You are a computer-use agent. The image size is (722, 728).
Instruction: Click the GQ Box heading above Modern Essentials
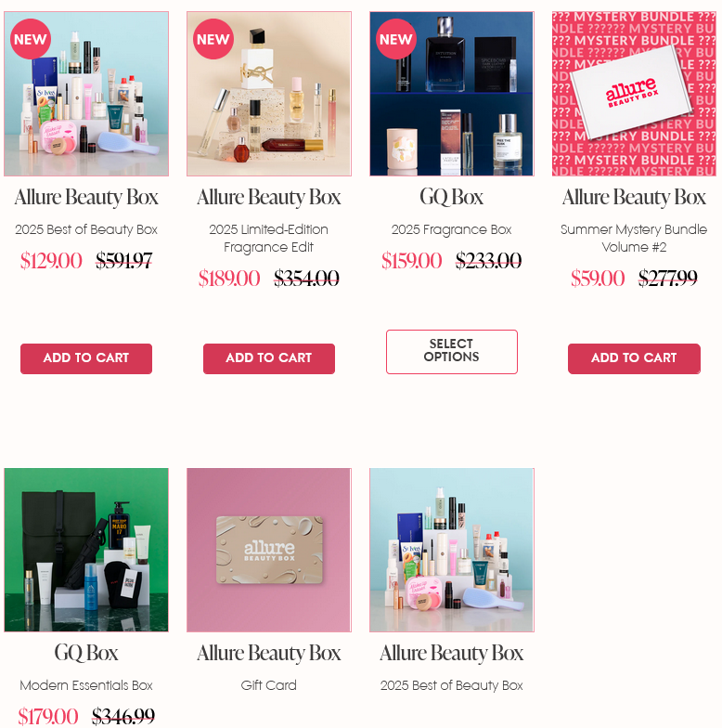86,653
